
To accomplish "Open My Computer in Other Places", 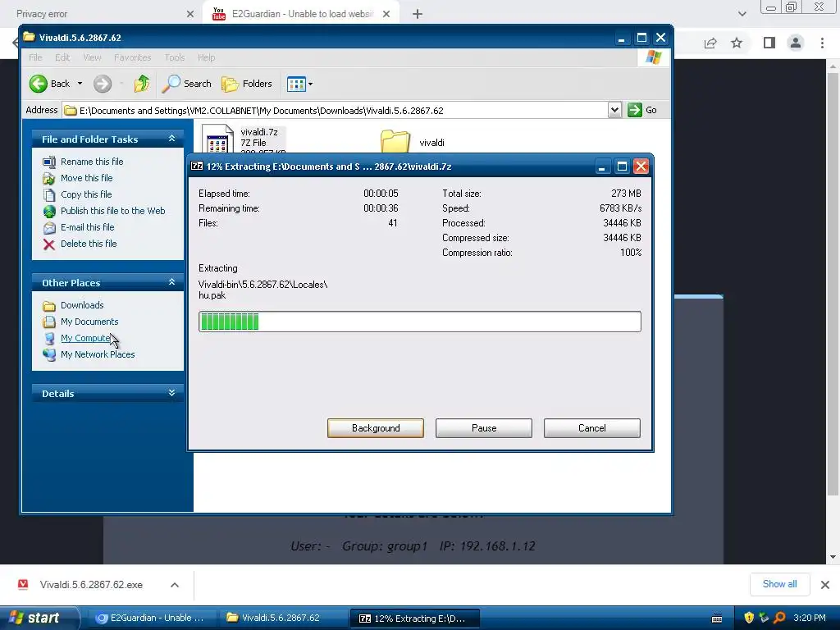I will [85, 338].
